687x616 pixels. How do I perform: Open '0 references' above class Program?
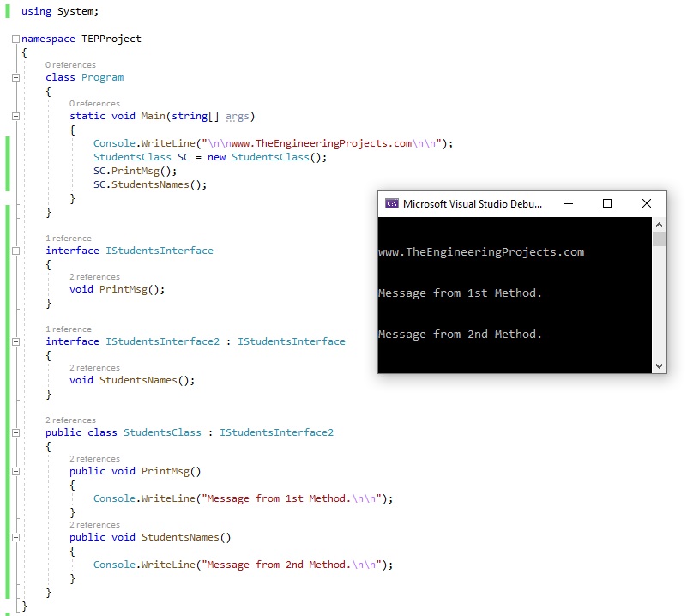coord(70,64)
